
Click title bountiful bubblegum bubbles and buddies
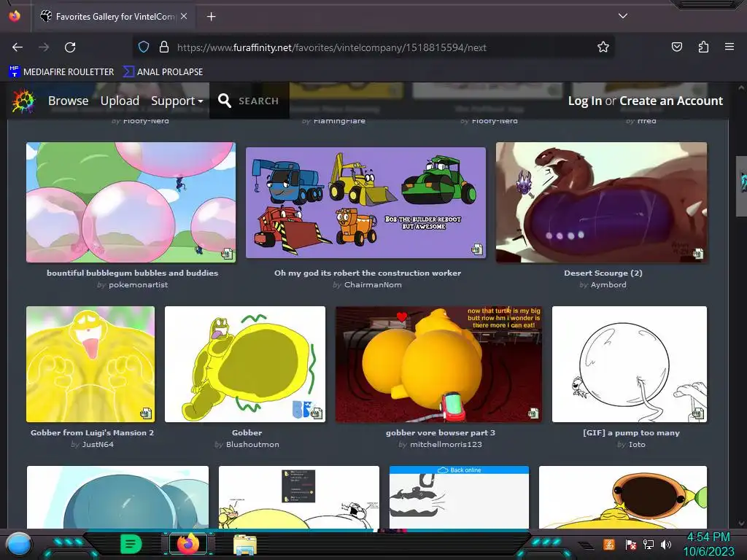[x=133, y=273]
